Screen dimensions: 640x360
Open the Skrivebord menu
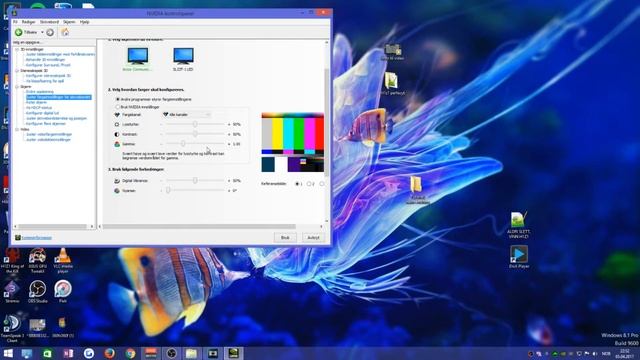pyautogui.click(x=49, y=22)
